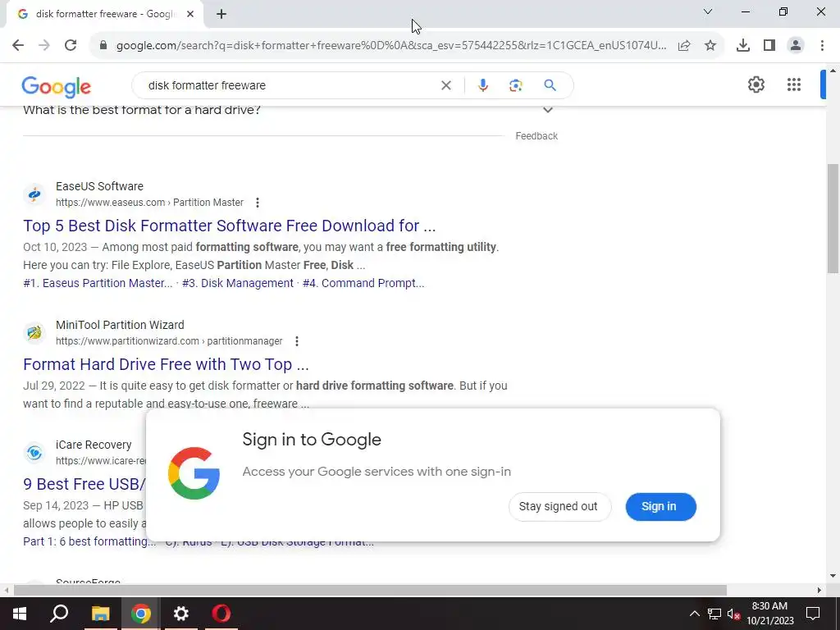Open Part 1: 6 best formatting sublink
The image size is (840, 630).
89,541
